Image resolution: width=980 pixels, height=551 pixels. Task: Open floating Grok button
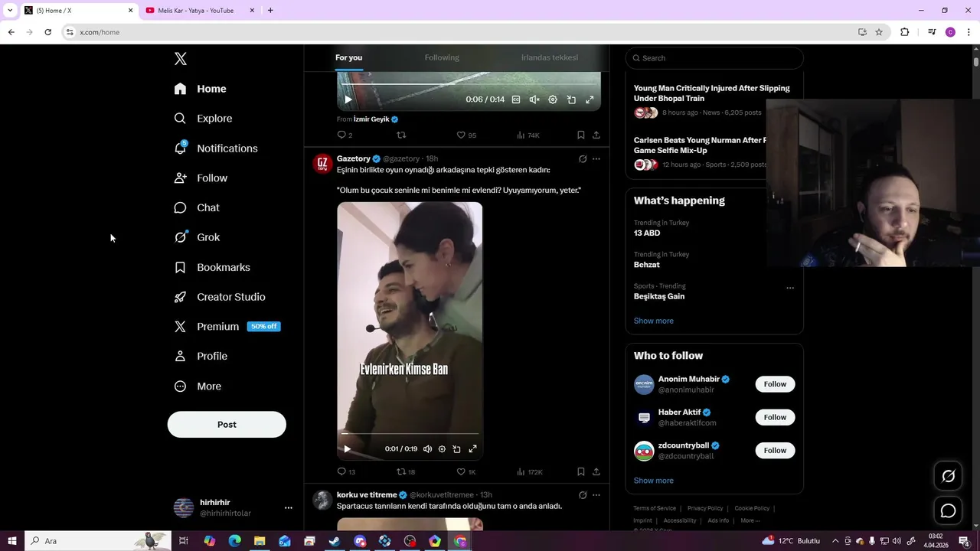(948, 476)
